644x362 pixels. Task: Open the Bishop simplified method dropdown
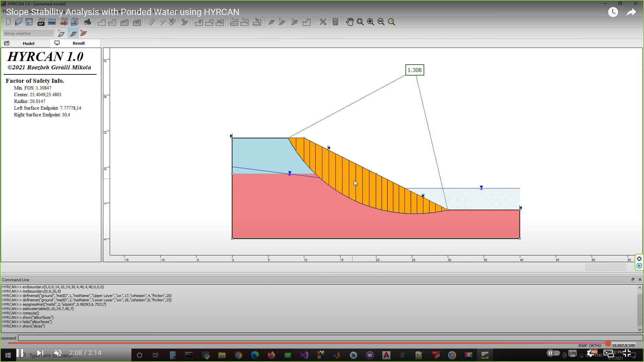point(28,34)
